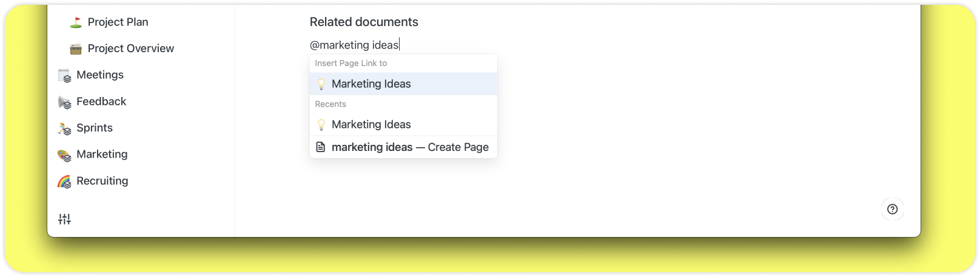Click the Meetings notepad icon
Viewport: 980px width, 277px height.
click(64, 75)
